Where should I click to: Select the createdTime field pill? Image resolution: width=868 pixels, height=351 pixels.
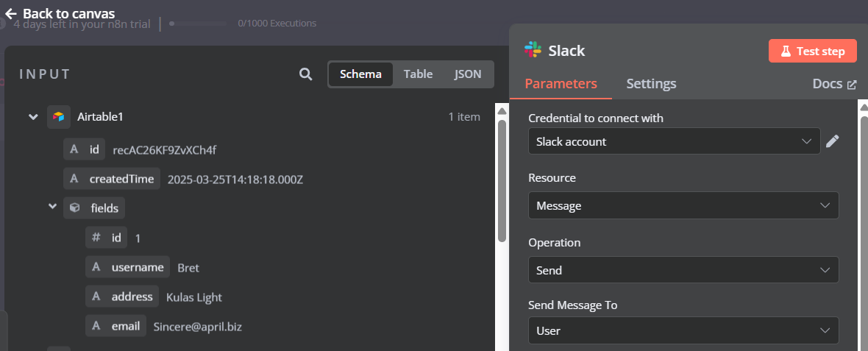pyautogui.click(x=112, y=180)
